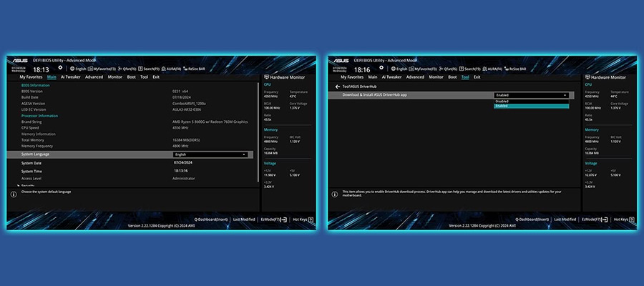Click Hardware Monitor icon in the Main screen
The height and width of the screenshot is (286, 644).
[x=267, y=77]
